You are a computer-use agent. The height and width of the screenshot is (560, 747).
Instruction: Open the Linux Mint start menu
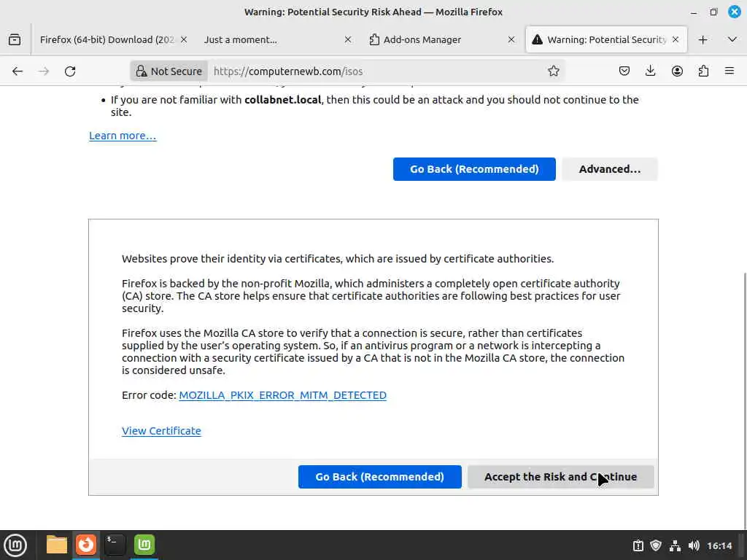15,545
